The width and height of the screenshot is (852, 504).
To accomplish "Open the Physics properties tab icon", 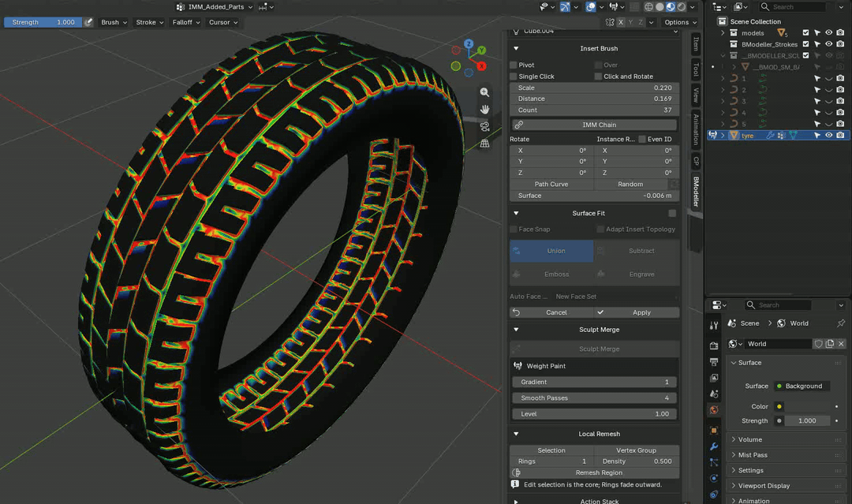I will click(714, 479).
